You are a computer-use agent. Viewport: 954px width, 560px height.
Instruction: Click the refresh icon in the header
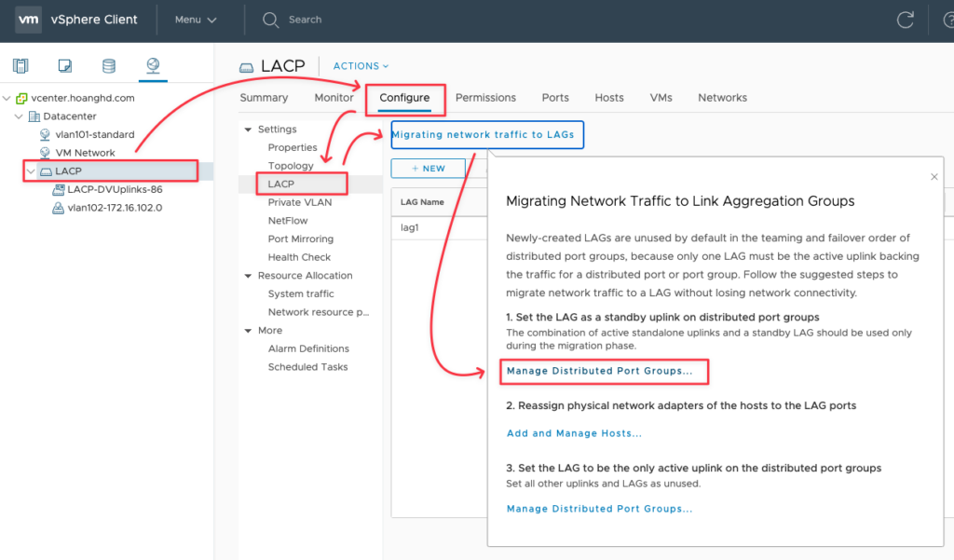tap(906, 20)
